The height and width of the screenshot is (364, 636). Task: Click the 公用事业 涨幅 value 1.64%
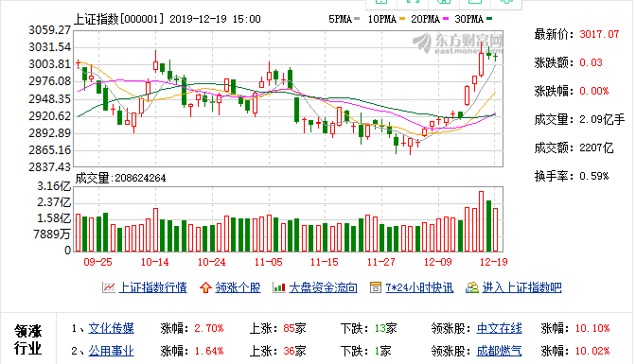(208, 351)
